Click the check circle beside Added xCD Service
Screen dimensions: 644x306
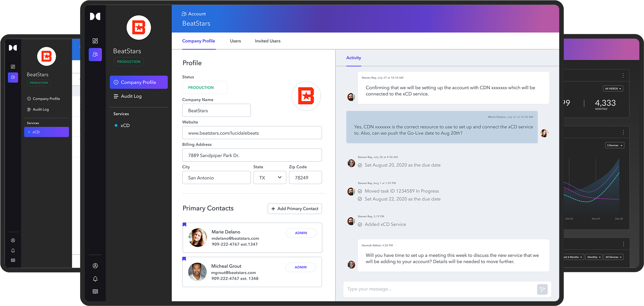click(x=360, y=224)
